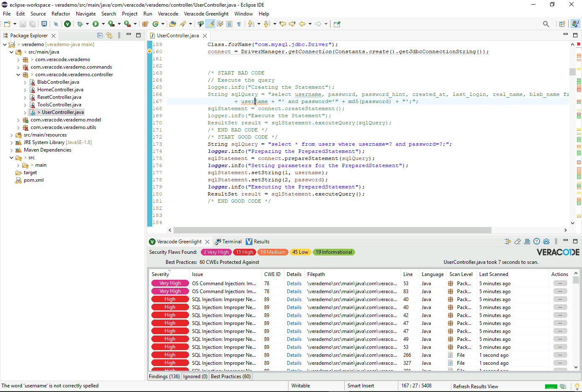This screenshot has width=582, height=392.
Task: Open the New wizard dropdown arrow
Action: point(15,24)
